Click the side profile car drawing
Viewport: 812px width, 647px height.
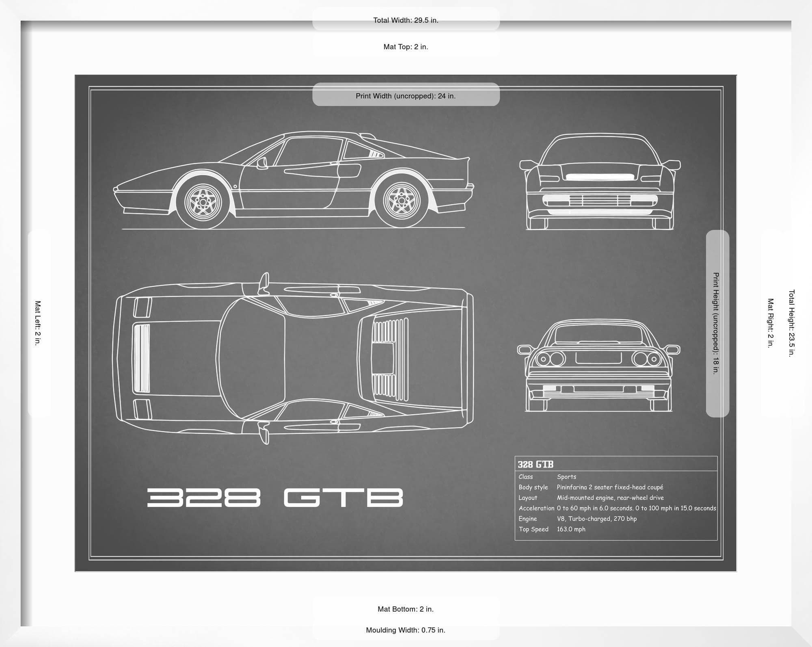tap(293, 180)
